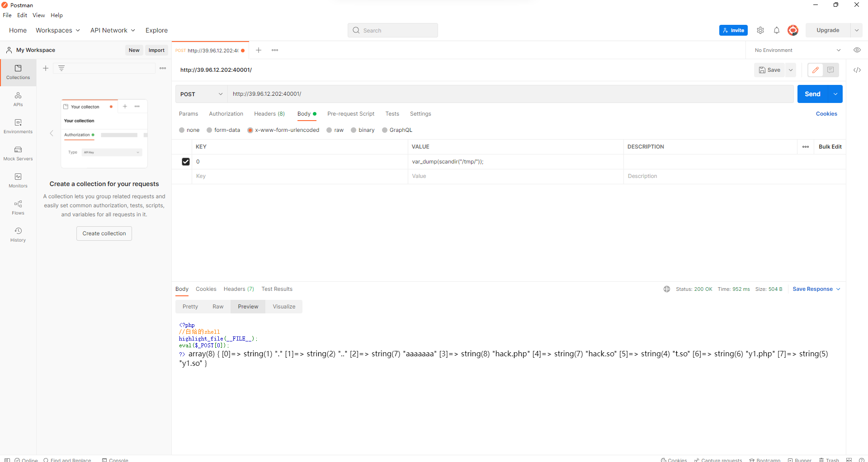868x462 pixels.
Task: Open the Edit menu
Action: 22,15
